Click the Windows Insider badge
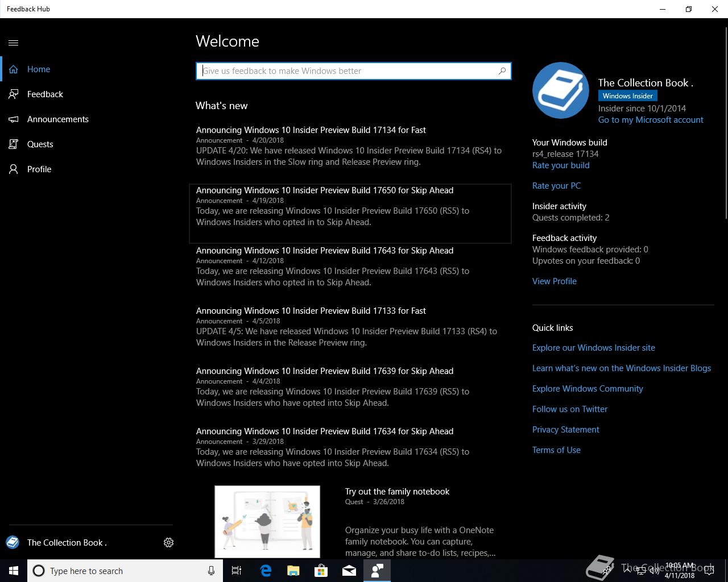 [628, 96]
